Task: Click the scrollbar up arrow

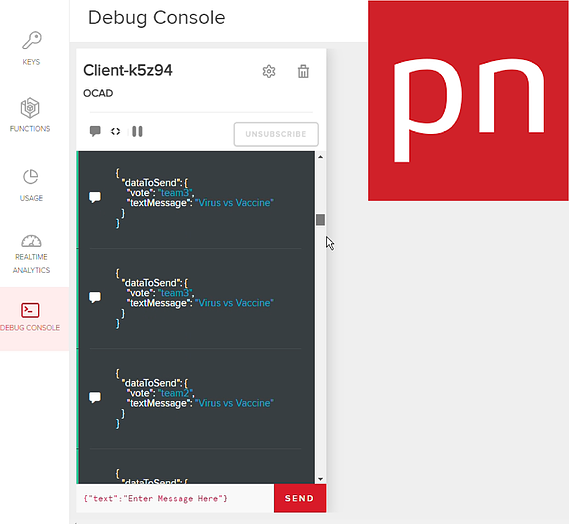Action: [x=320, y=157]
